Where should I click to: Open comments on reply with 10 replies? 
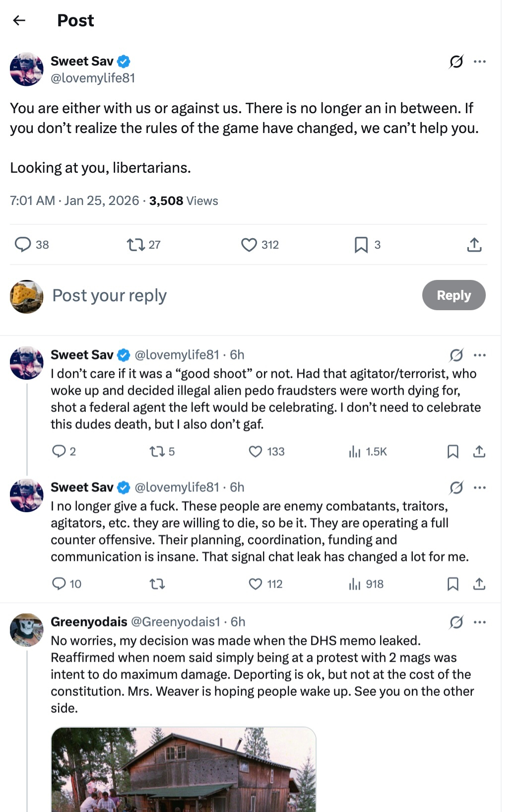pos(59,584)
